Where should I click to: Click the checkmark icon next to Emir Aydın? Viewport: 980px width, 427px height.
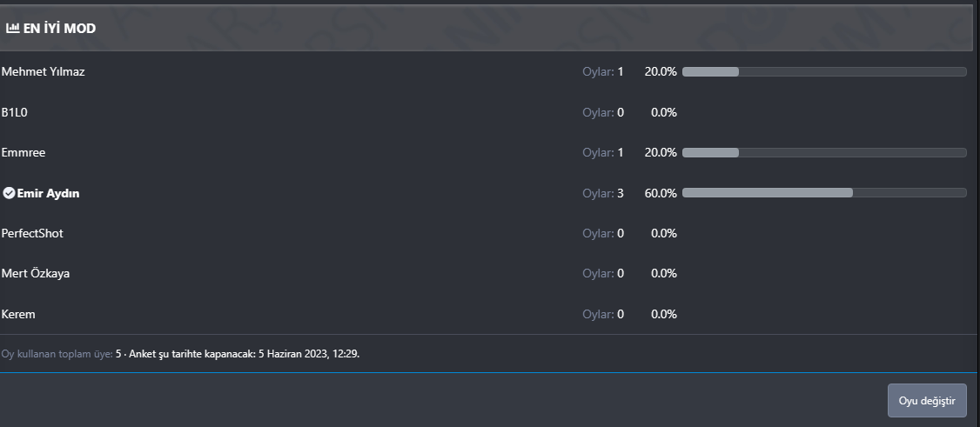9,193
